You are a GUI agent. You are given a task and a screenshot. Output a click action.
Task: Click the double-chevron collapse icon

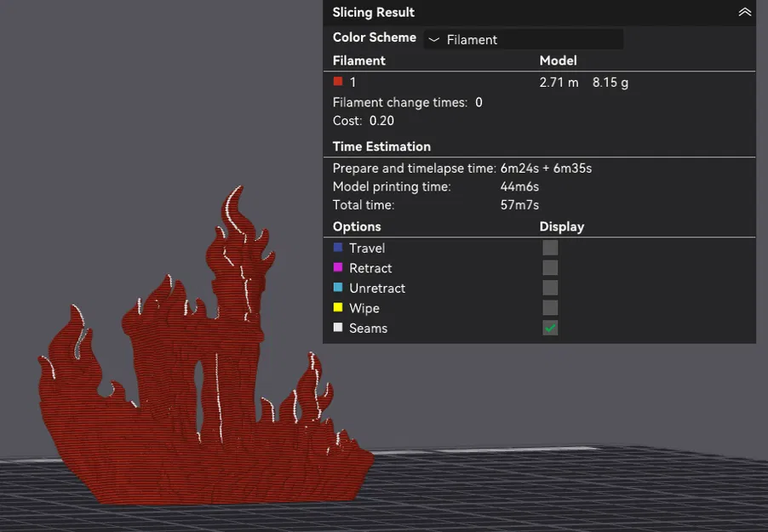[x=742, y=12]
